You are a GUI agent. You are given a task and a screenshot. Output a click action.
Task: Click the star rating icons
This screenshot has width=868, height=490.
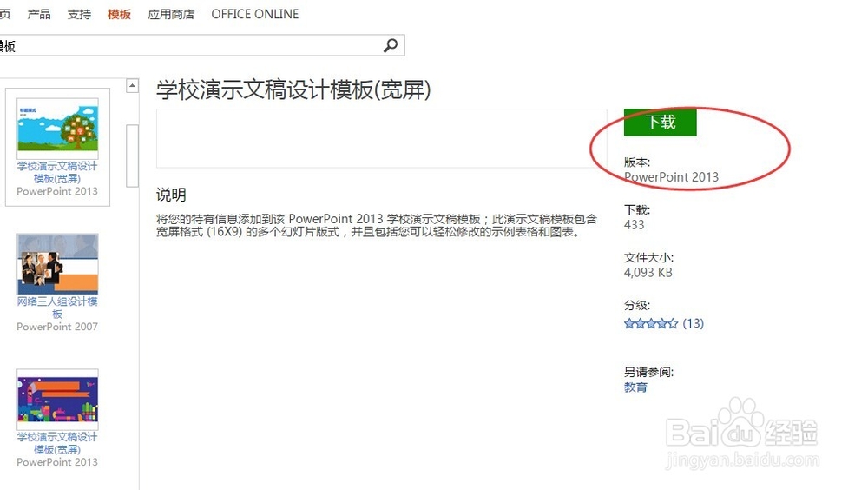click(x=650, y=323)
